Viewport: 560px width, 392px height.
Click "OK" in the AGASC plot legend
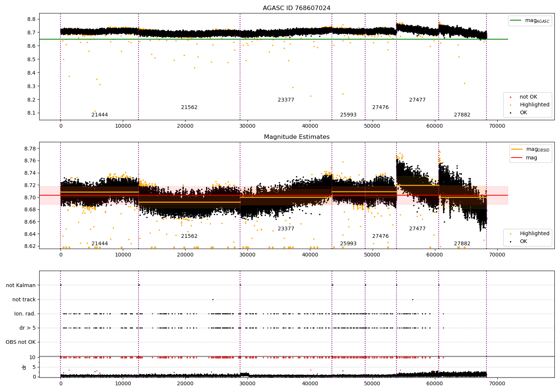pyautogui.click(x=523, y=113)
